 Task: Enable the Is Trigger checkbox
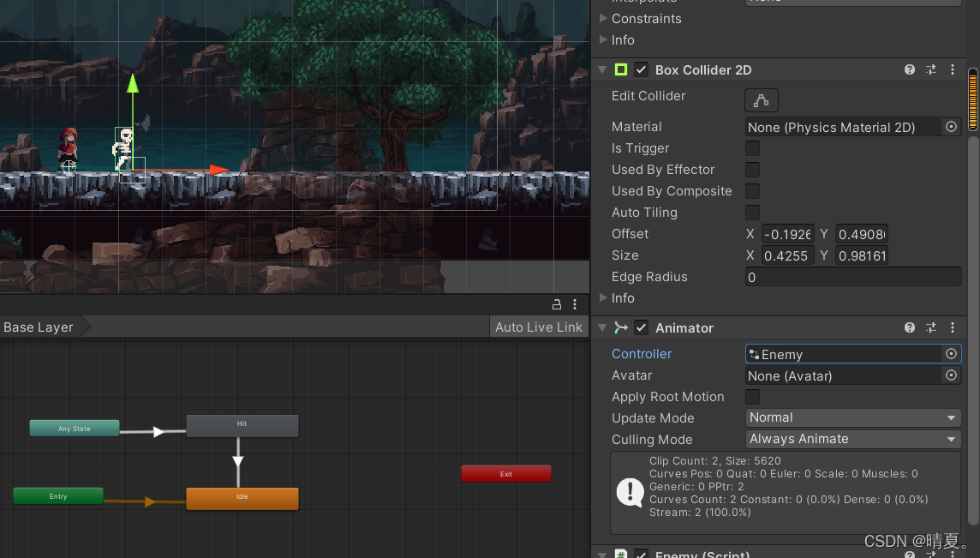pyautogui.click(x=752, y=148)
